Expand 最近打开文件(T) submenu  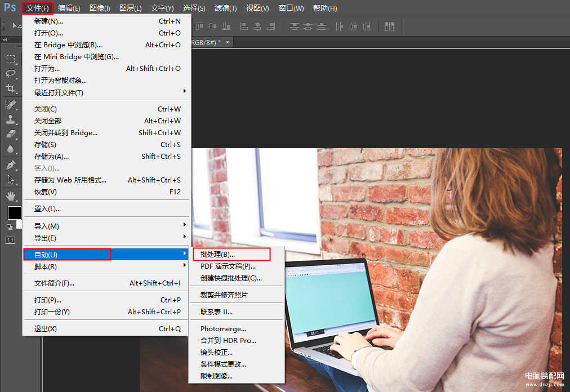106,93
